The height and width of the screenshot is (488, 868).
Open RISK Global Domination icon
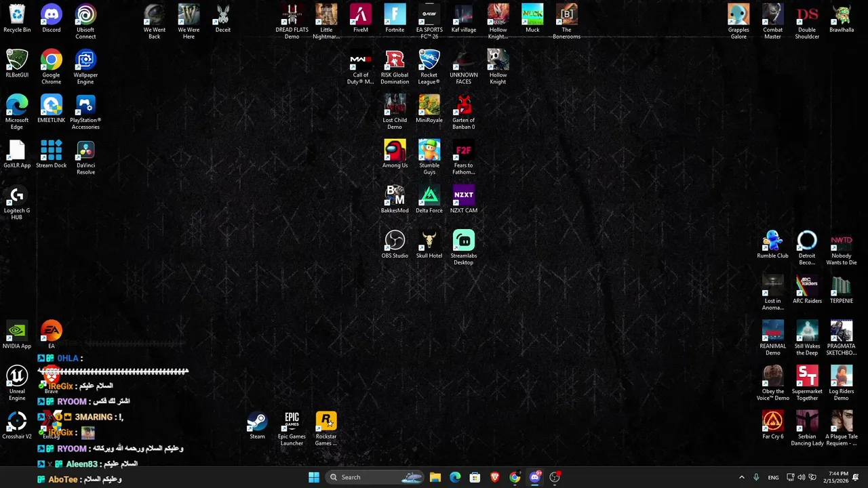(x=395, y=67)
